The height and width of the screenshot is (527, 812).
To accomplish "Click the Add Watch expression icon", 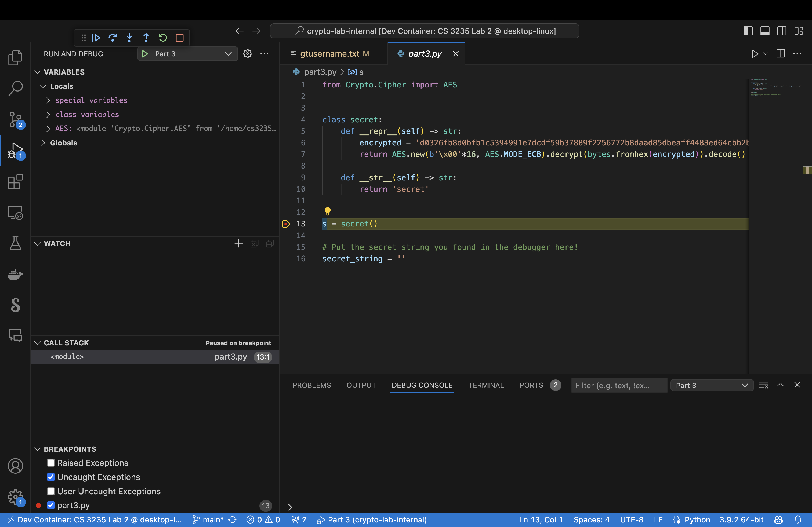I will click(x=238, y=243).
